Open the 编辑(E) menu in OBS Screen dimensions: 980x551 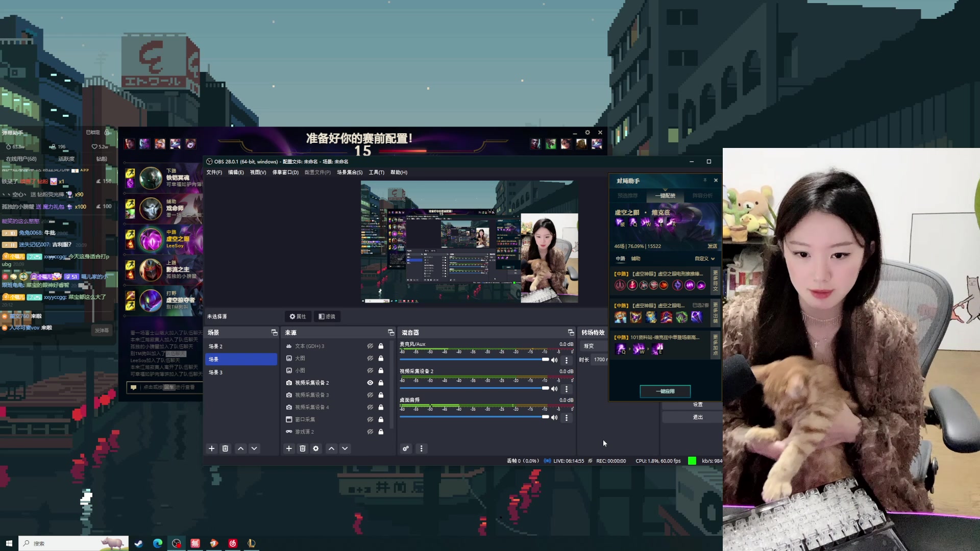tap(236, 172)
